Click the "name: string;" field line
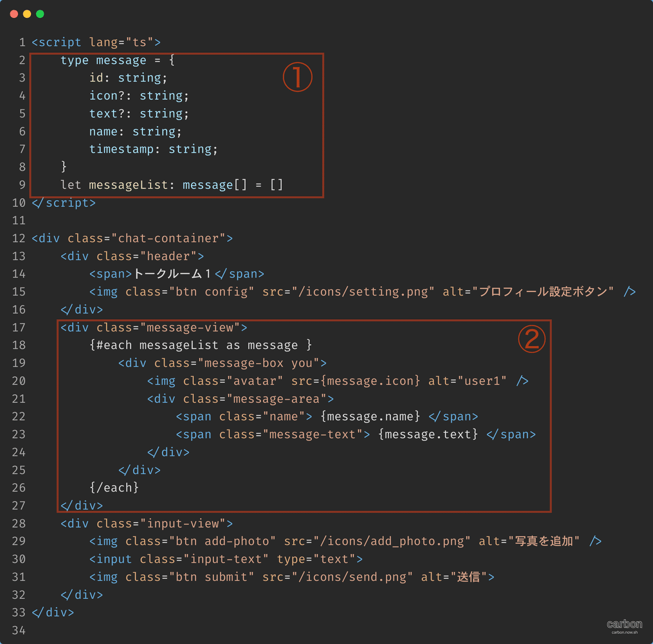This screenshot has width=653, height=644. tap(135, 132)
